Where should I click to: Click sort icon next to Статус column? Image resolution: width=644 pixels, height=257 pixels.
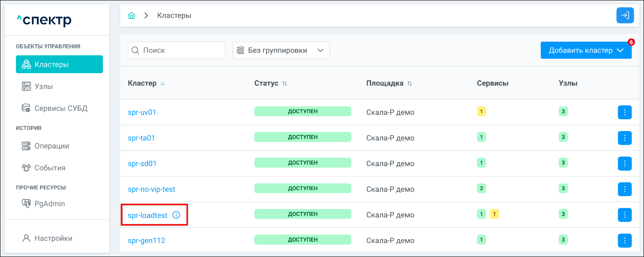coord(285,84)
